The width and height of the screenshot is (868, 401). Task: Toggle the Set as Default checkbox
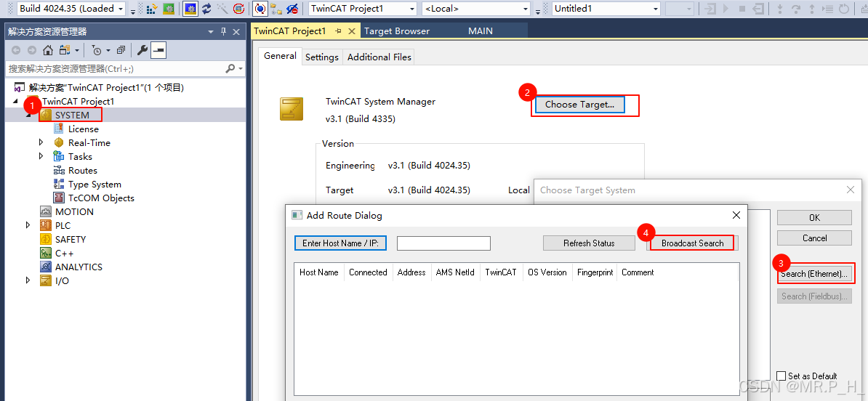click(x=781, y=376)
